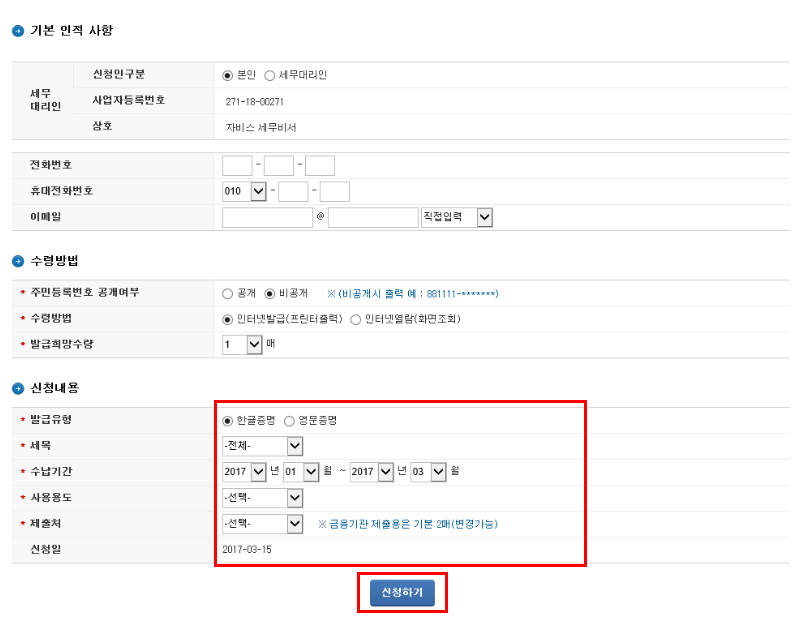809x625 pixels.
Task: Choose 인터넷발급(프린터출력) receipt method
Action: tap(228, 319)
